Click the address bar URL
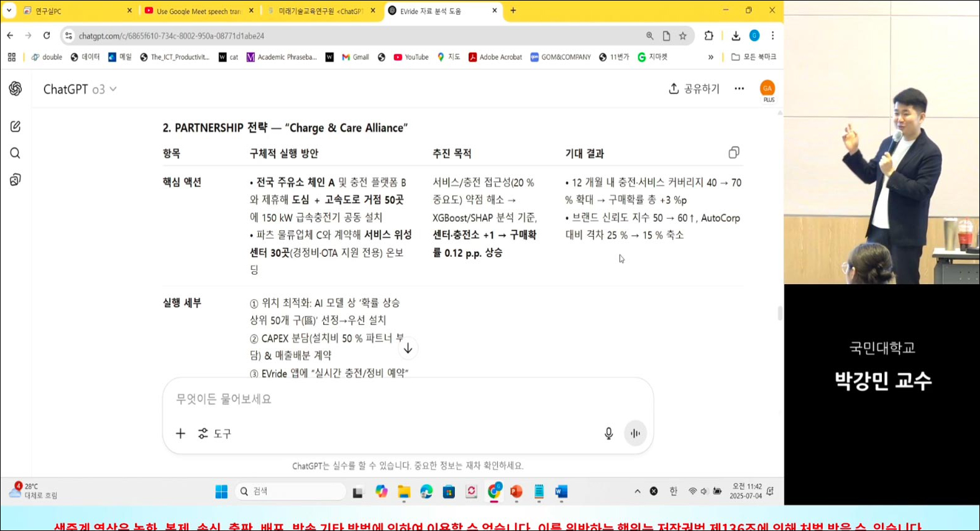980x531 pixels. (x=172, y=35)
